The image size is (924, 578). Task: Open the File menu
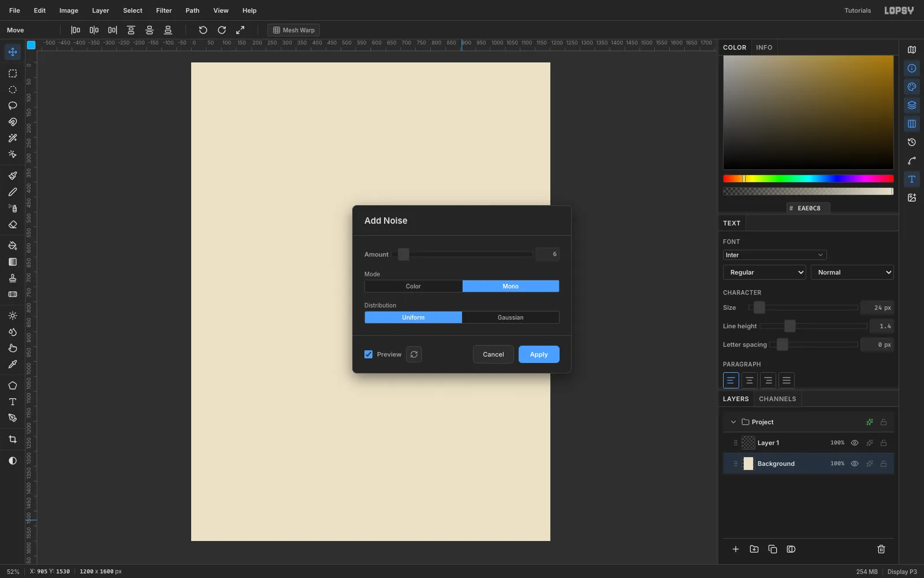tap(14, 10)
